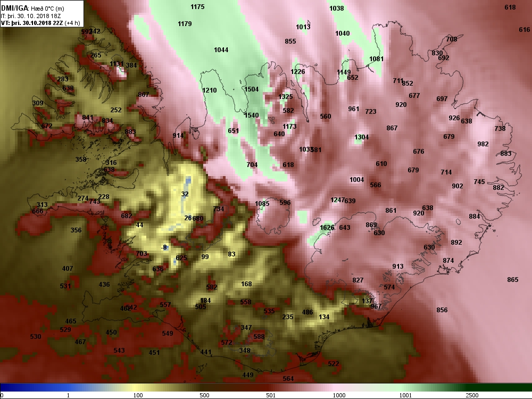Select the '1504' value
This screenshot has width=532, height=399.
pyautogui.click(x=252, y=89)
